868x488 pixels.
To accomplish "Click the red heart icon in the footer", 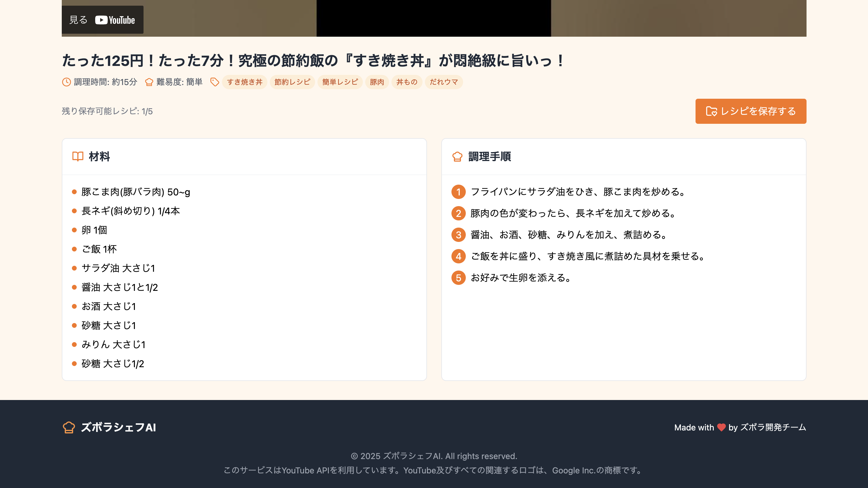I will coord(721,427).
